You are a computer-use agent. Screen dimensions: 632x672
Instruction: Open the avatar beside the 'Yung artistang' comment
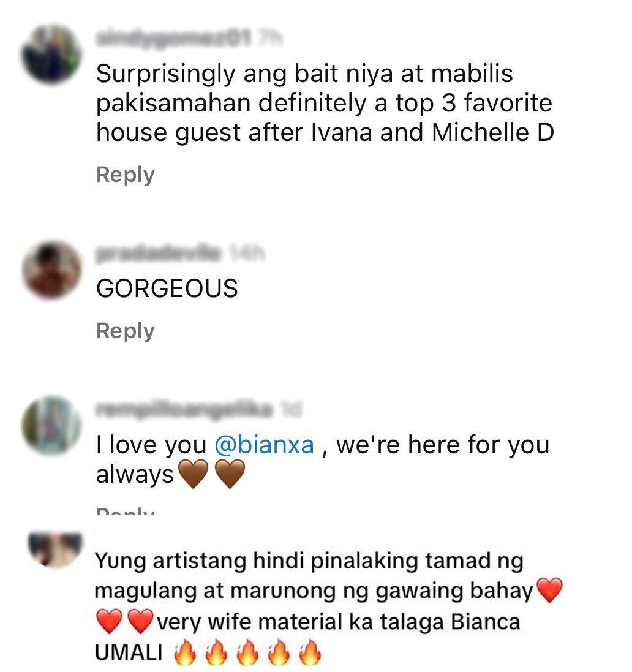[x=55, y=550]
